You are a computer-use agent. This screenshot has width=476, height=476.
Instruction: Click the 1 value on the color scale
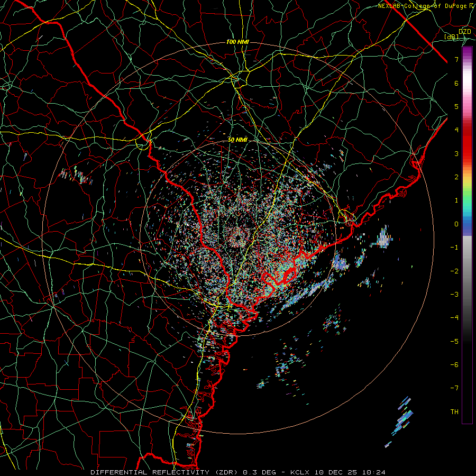[x=456, y=200]
